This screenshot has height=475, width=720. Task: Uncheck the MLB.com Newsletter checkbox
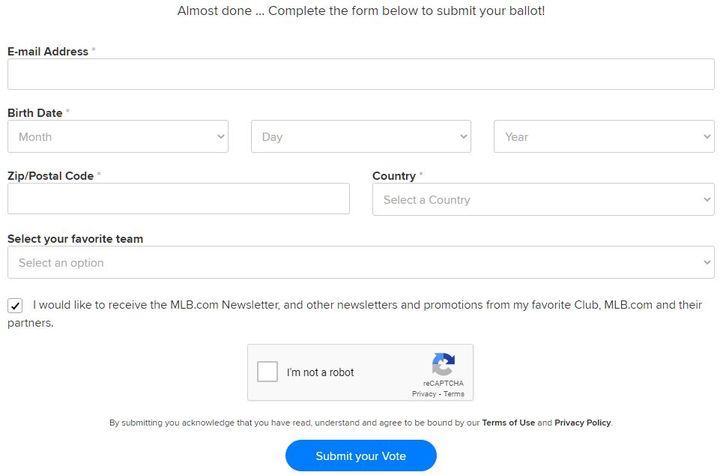(15, 306)
